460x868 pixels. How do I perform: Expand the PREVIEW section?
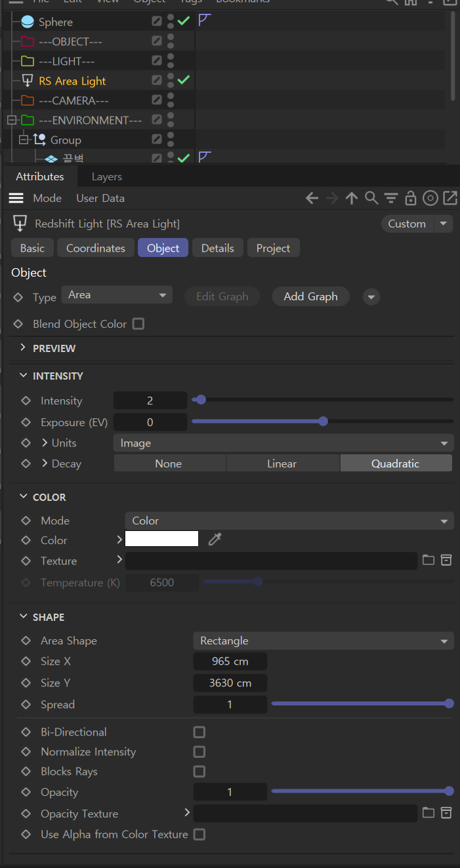click(24, 348)
